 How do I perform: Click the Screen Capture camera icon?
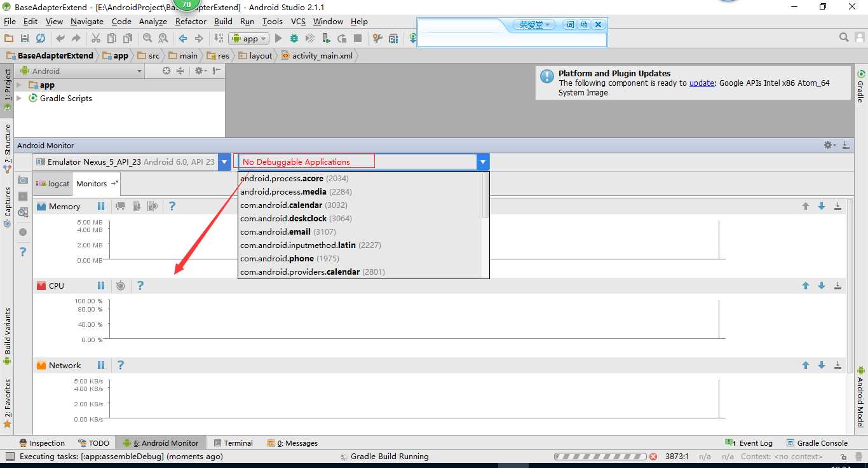(23, 180)
